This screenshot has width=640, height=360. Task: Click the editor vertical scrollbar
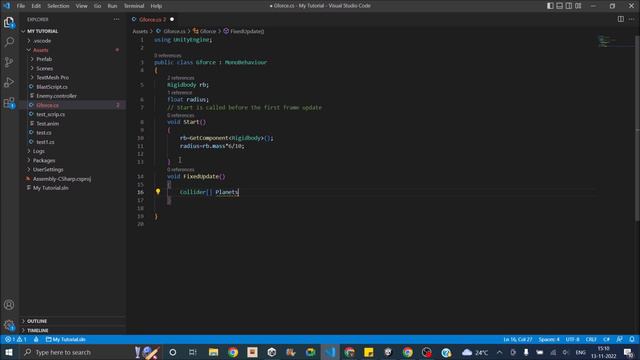click(x=637, y=129)
